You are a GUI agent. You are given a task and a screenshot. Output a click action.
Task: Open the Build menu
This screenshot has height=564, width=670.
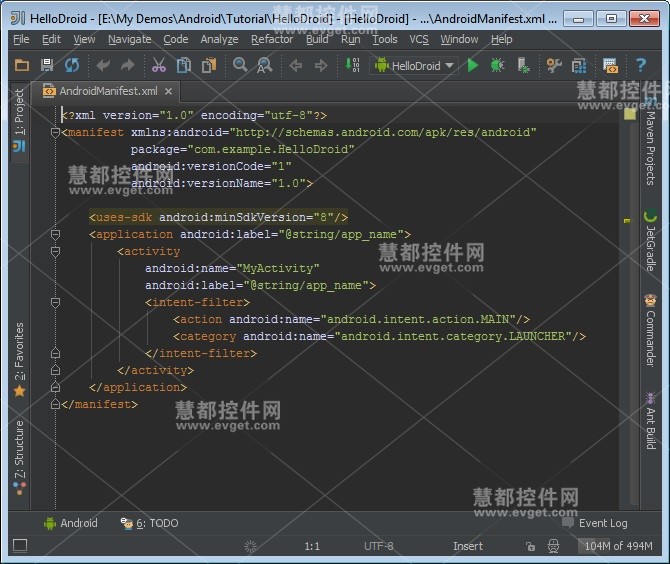click(317, 39)
